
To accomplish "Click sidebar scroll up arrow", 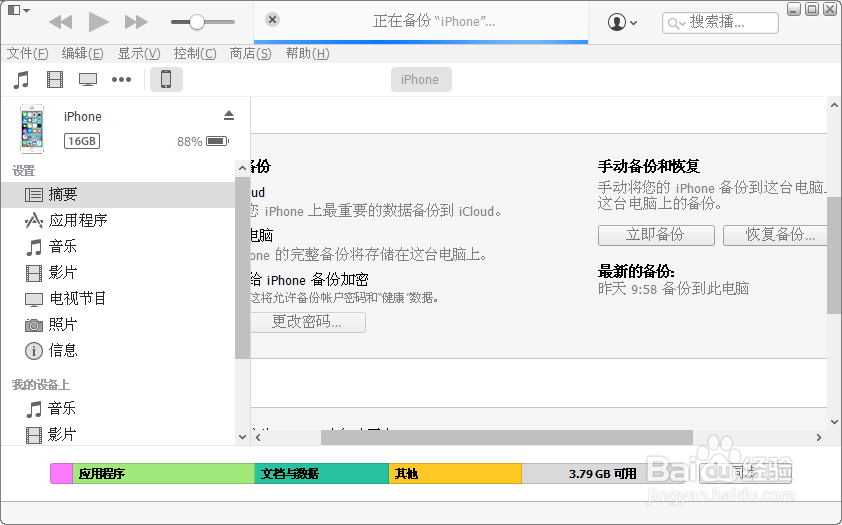I will (242, 168).
